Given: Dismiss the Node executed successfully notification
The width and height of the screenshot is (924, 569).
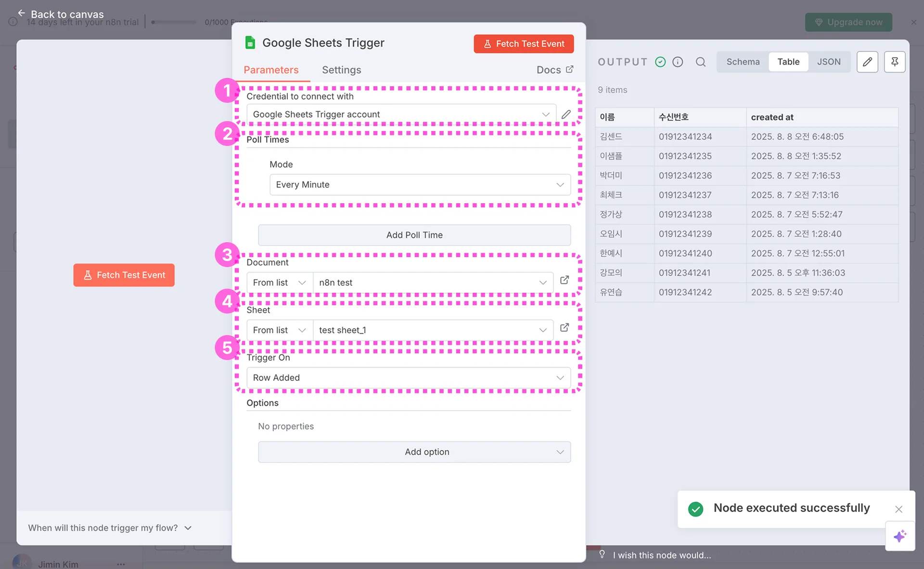Looking at the screenshot, I should coord(898,509).
